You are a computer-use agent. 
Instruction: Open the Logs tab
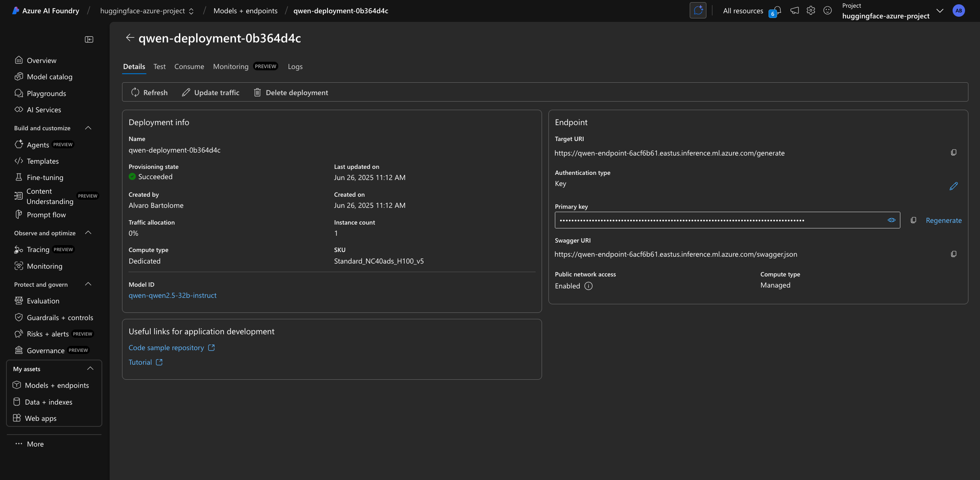295,66
